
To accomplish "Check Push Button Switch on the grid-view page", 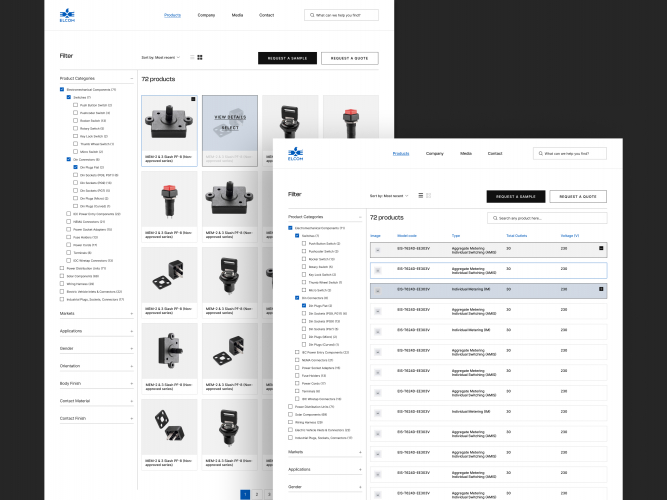I will click(75, 105).
